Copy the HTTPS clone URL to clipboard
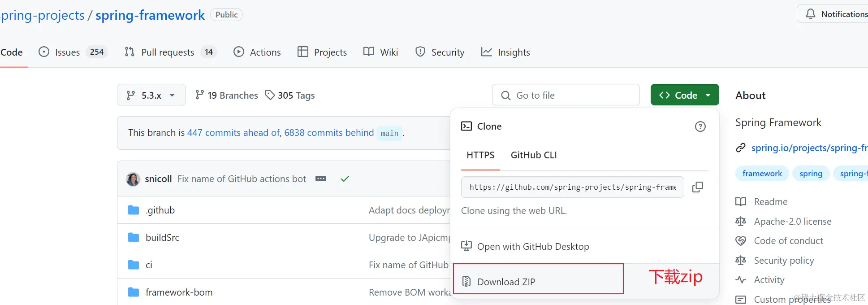Image resolution: width=868 pixels, height=305 pixels. [697, 187]
